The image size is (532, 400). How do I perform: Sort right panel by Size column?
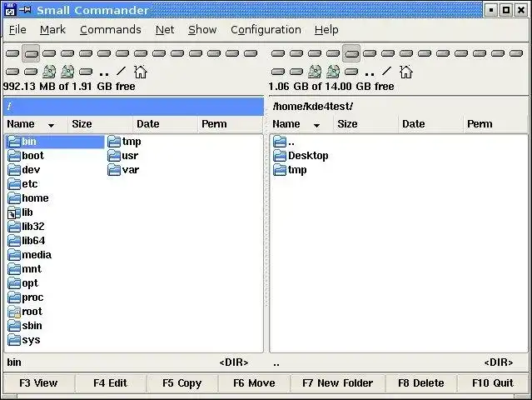click(x=365, y=124)
